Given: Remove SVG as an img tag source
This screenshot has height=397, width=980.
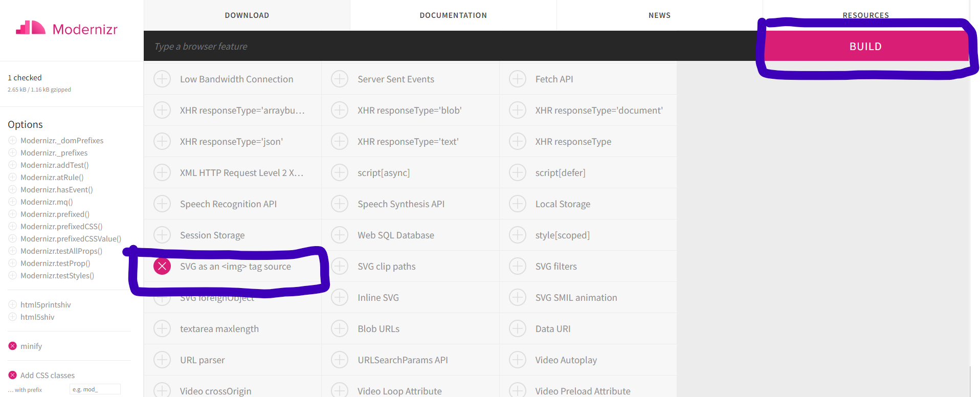Looking at the screenshot, I should click(x=162, y=267).
